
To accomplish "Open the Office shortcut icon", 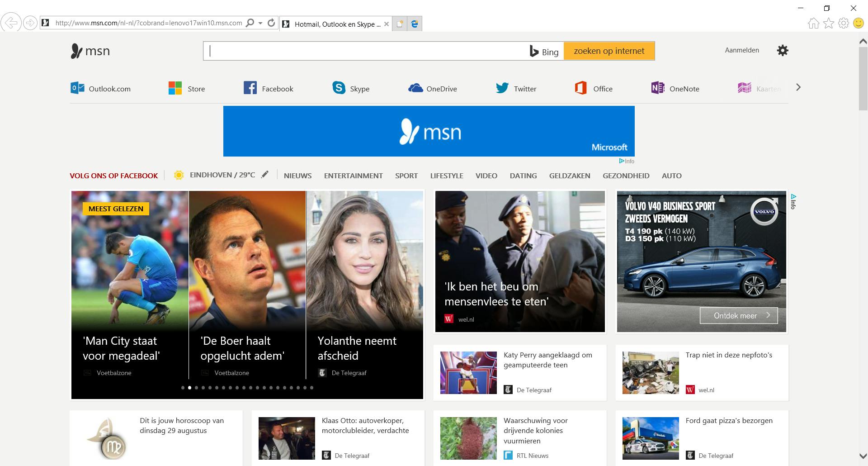I will point(581,88).
